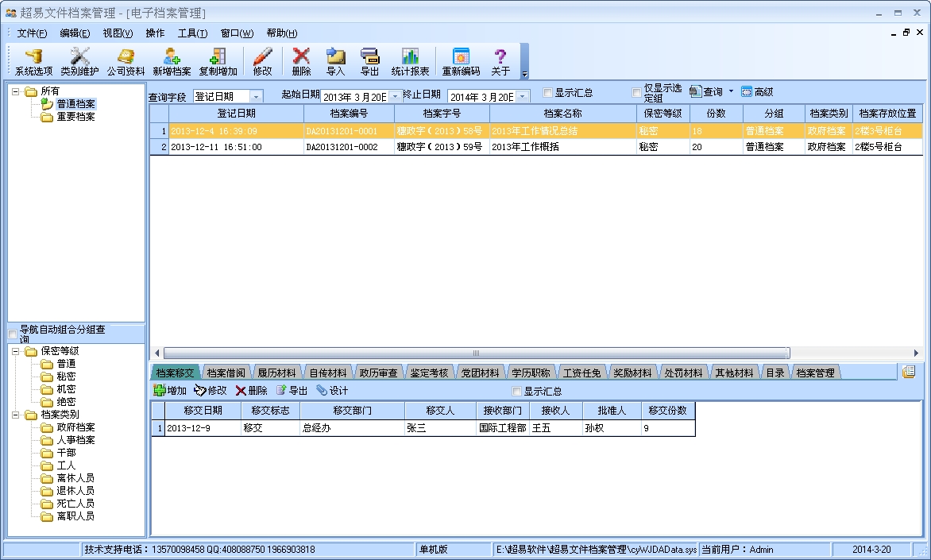The height and width of the screenshot is (560, 931).
Task: Select 重要档案 folder in tree
Action: pyautogui.click(x=75, y=117)
